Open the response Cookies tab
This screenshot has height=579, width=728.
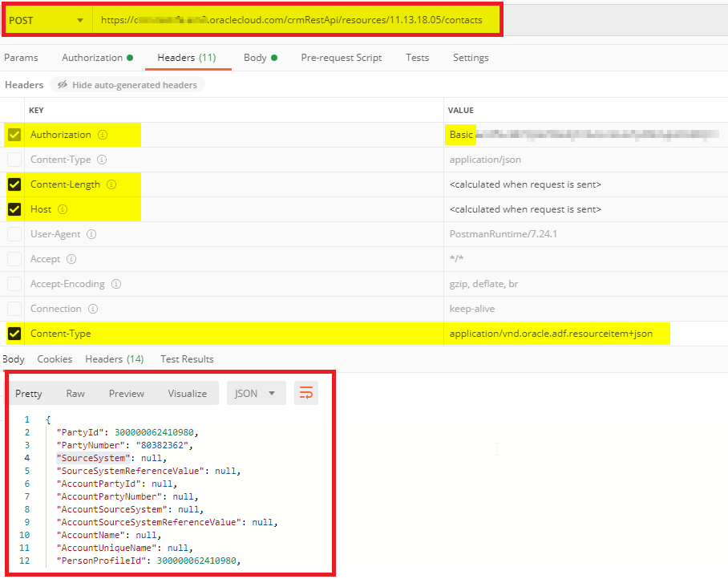point(55,359)
